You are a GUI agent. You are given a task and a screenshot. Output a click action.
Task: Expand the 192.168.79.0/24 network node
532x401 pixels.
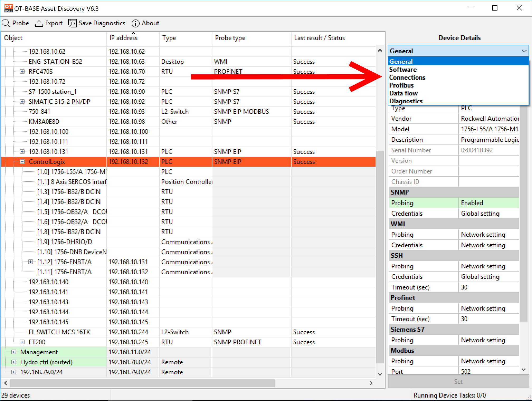click(14, 372)
